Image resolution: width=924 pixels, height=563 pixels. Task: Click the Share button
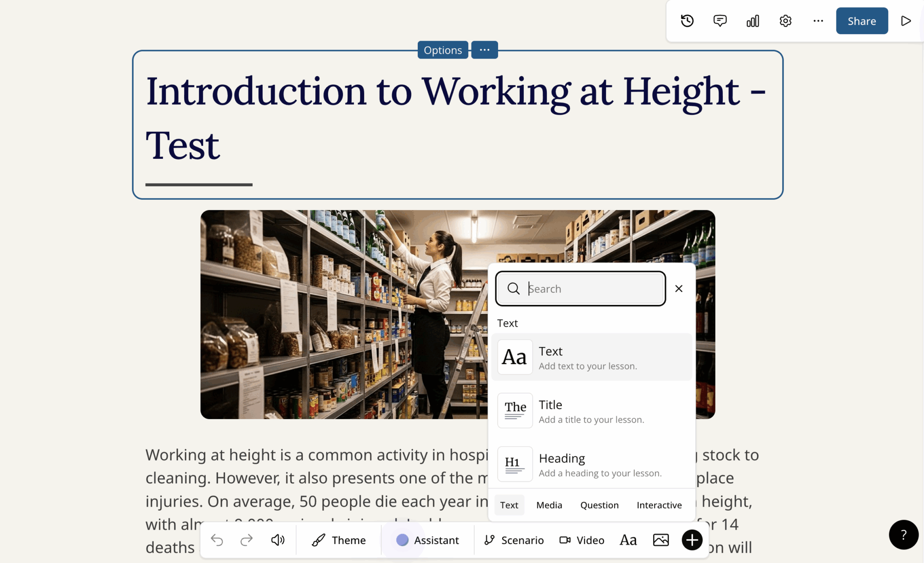click(861, 20)
